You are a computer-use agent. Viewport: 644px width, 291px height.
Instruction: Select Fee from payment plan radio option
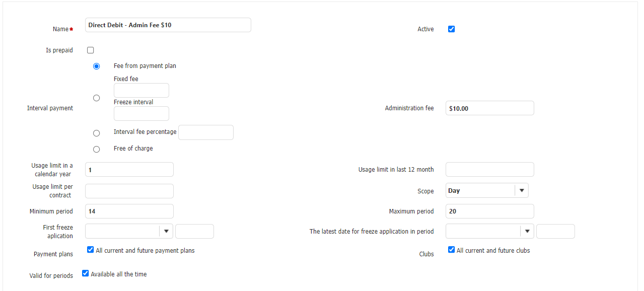coord(97,66)
